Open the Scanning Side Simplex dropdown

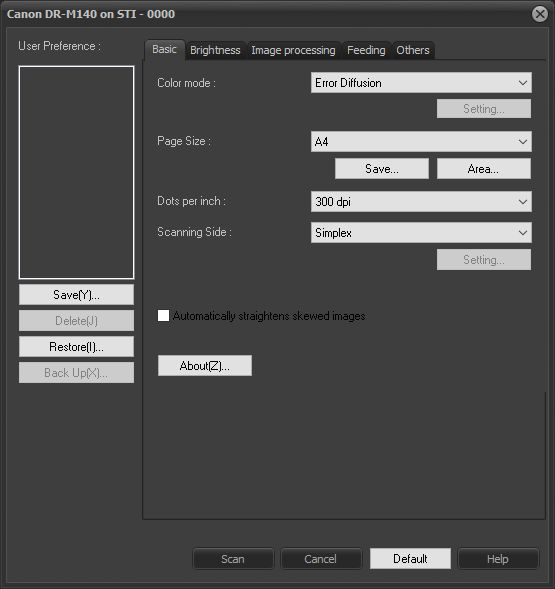421,233
